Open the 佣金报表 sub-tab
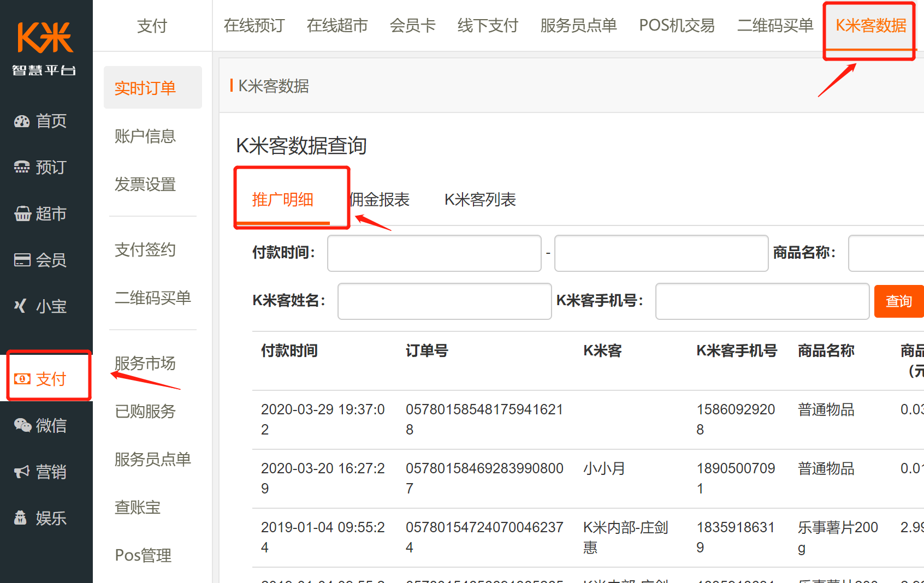 click(380, 200)
